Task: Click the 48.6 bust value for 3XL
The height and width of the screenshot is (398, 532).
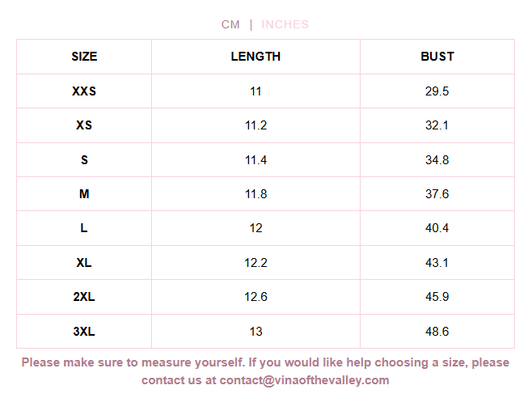Action: [437, 332]
